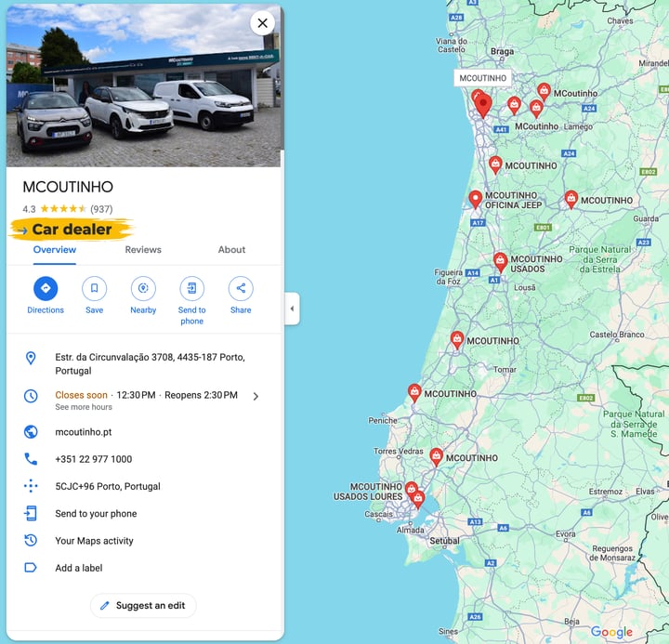Show See more hours

coord(84,407)
